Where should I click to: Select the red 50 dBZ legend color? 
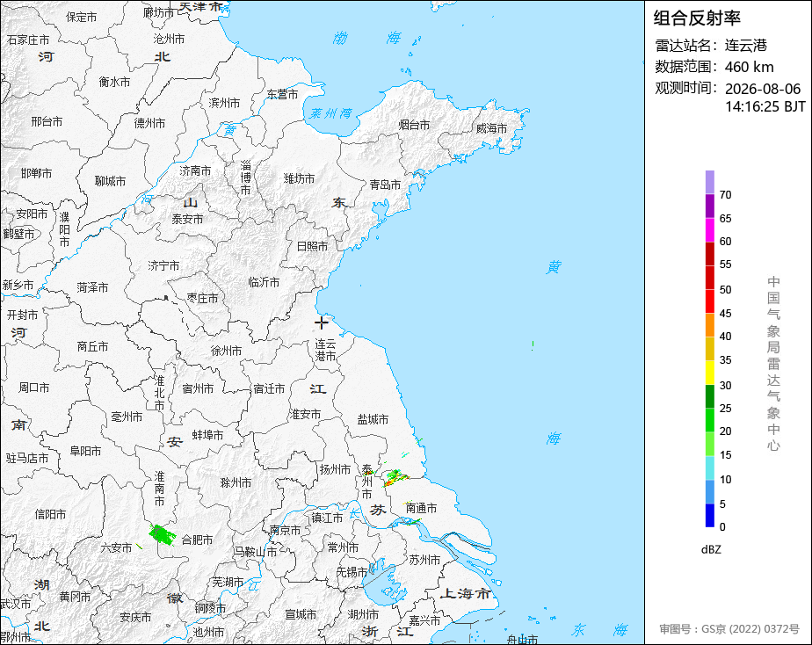pos(709,278)
